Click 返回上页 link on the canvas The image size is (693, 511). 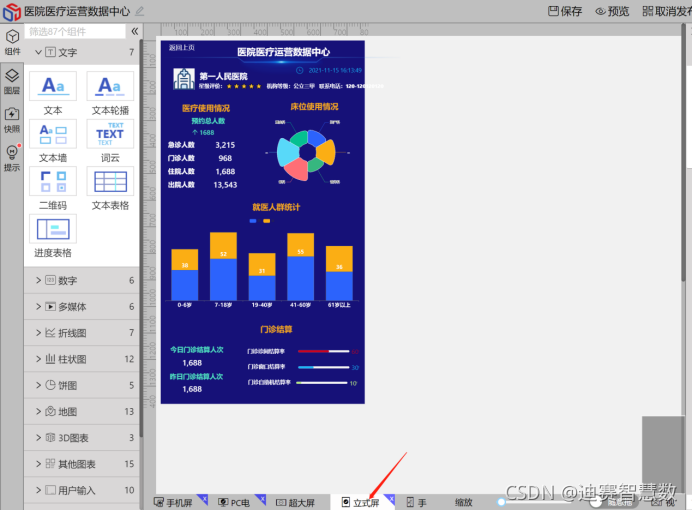point(182,48)
